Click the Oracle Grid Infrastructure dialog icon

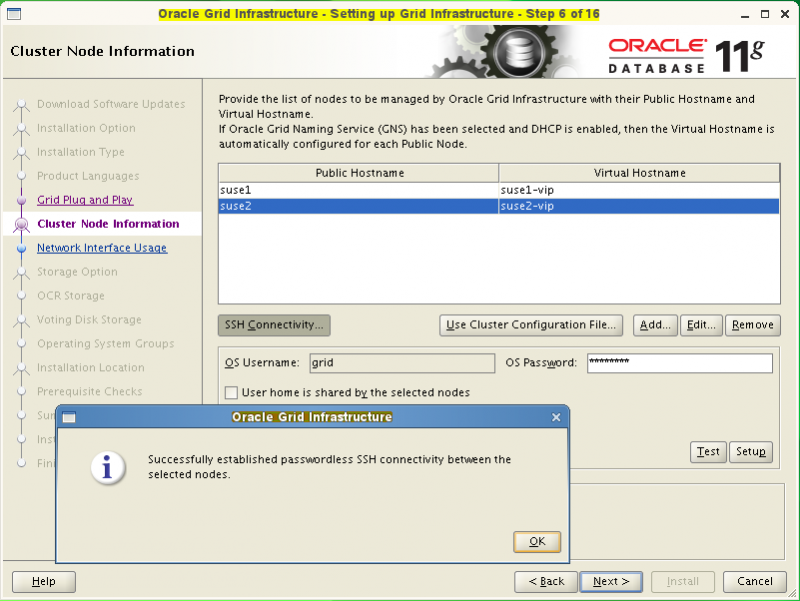pos(69,417)
